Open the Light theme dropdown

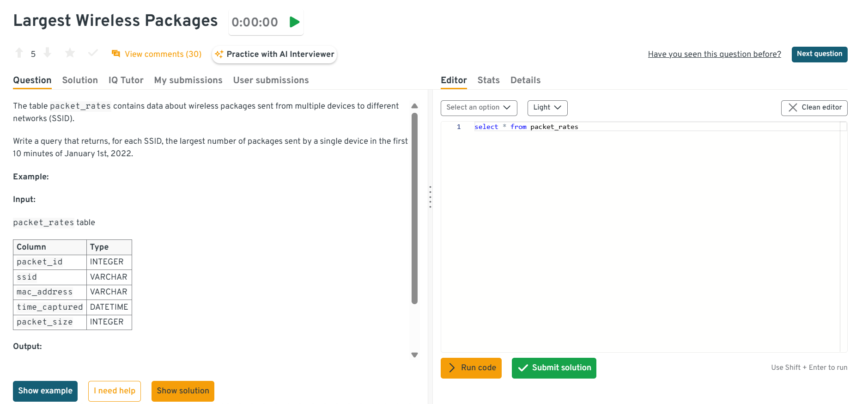coord(547,108)
